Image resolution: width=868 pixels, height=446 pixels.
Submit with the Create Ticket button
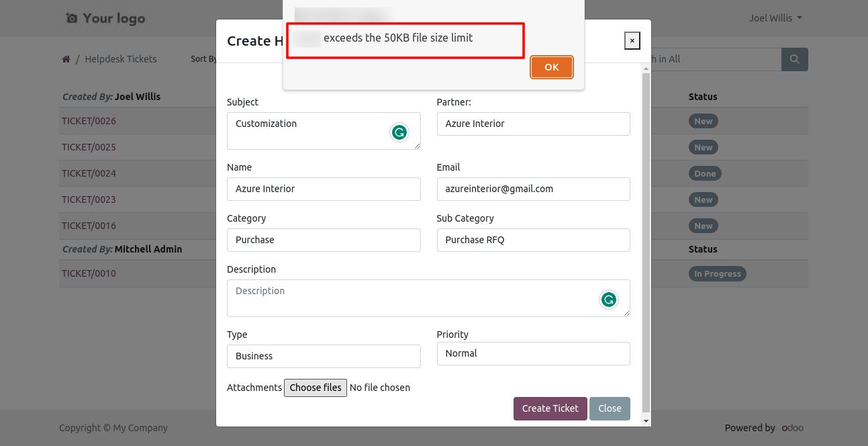[x=550, y=408]
